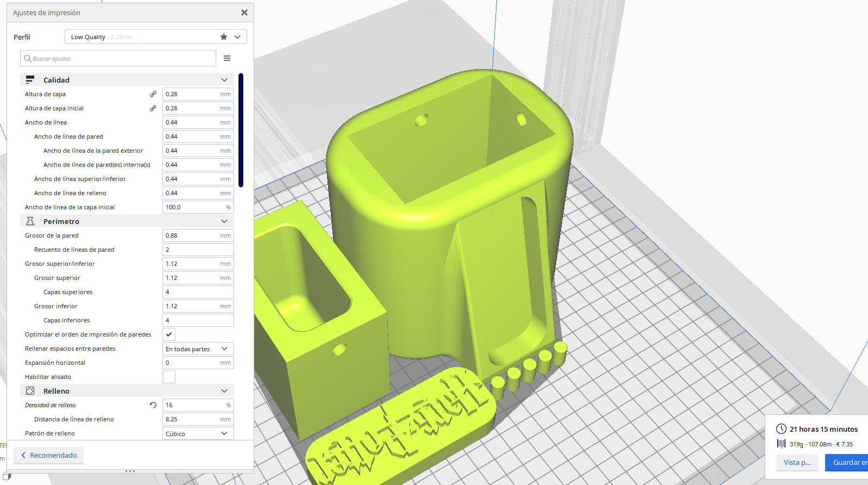Click the Vista previa button
868x485 pixels.
[797, 463]
